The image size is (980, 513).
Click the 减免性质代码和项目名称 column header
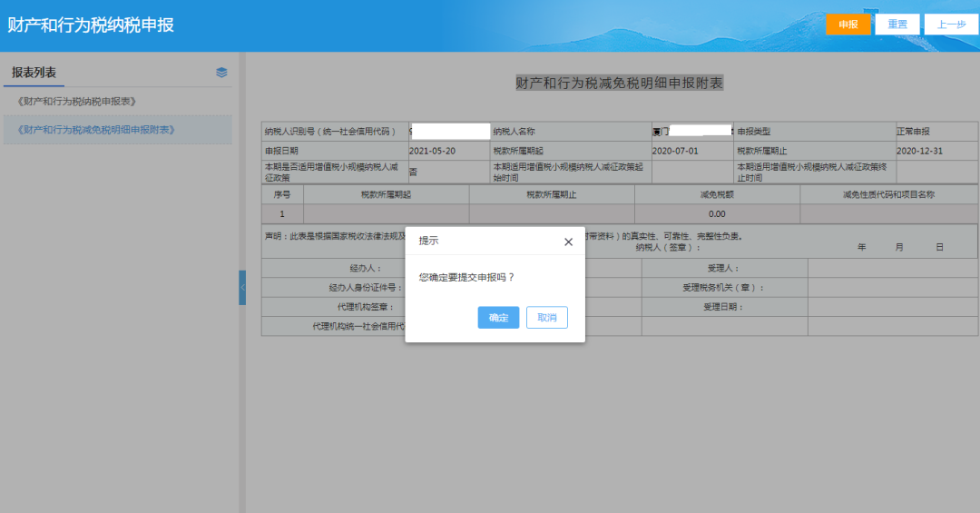[x=888, y=194]
